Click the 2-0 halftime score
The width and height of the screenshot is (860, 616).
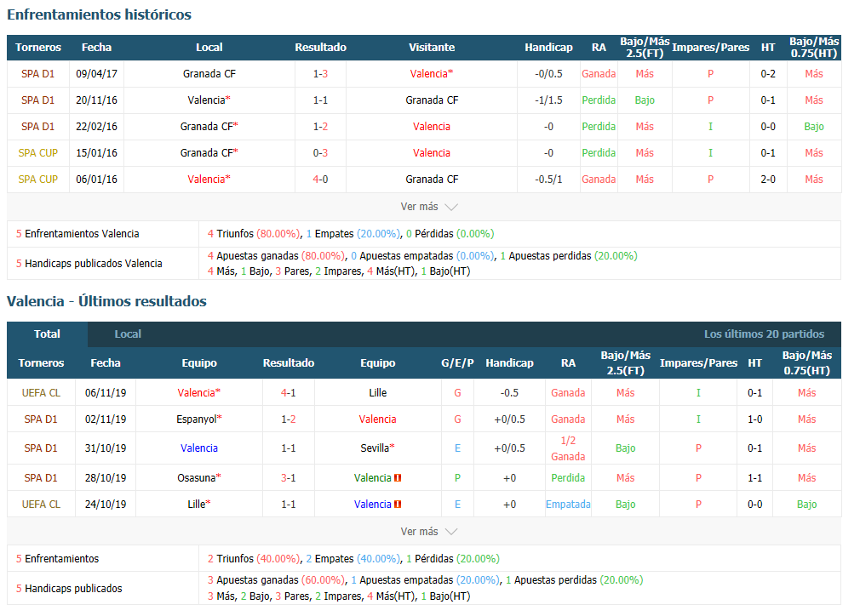coord(768,180)
